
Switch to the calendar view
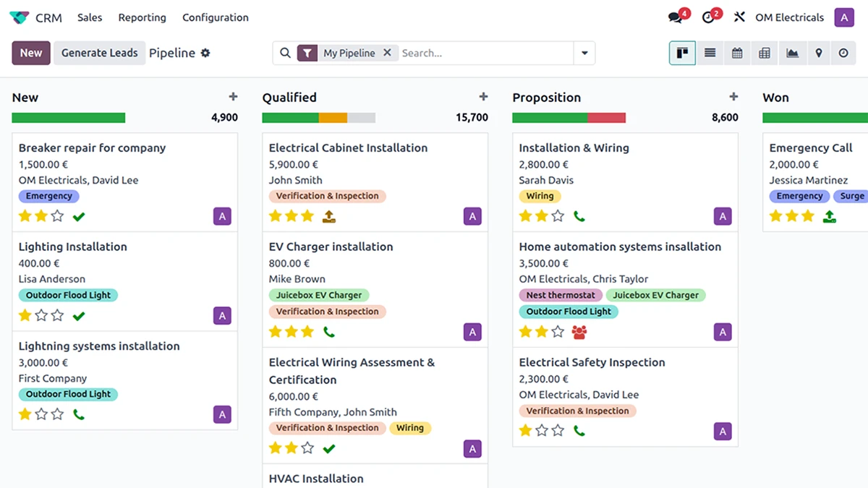click(x=737, y=53)
